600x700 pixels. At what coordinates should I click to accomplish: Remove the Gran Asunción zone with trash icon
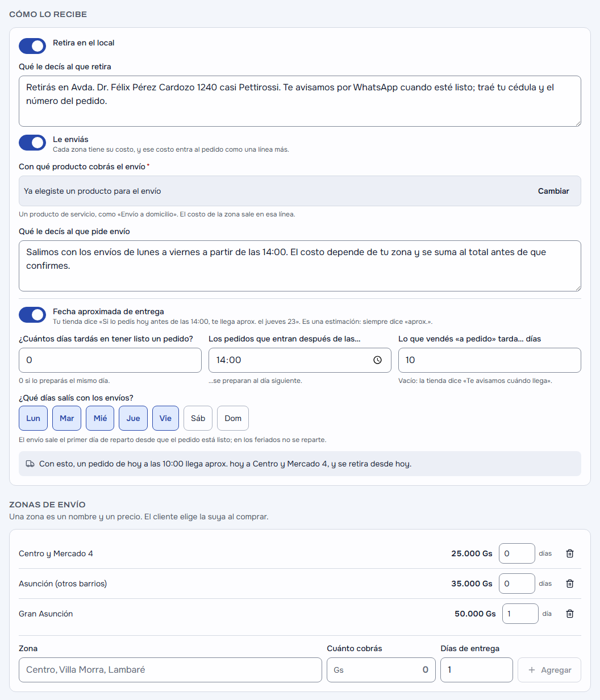pyautogui.click(x=570, y=614)
